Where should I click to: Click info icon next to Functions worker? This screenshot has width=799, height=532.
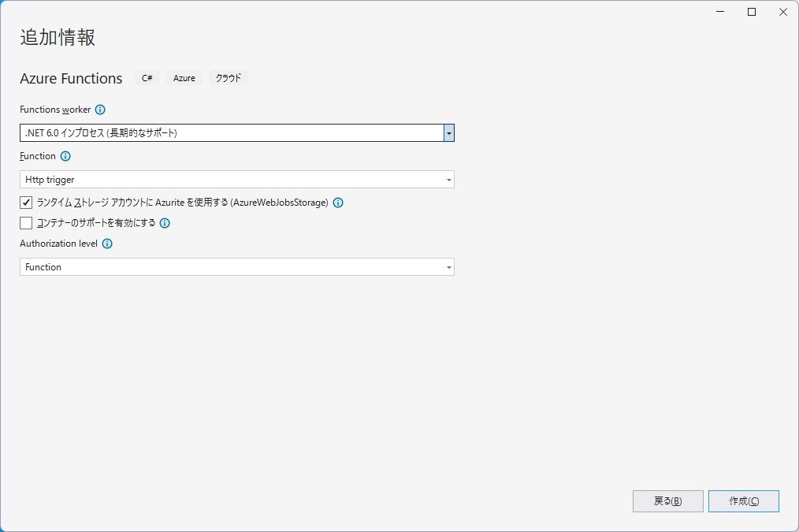coord(100,110)
